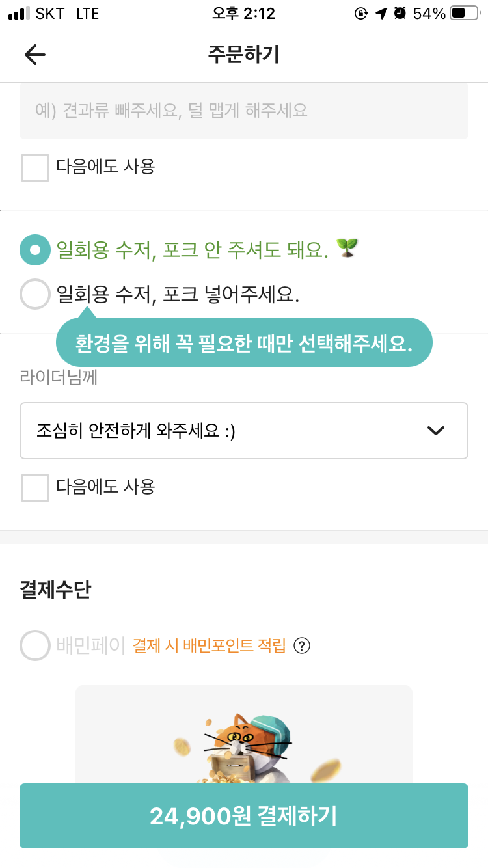Tap the location arrow status icon

click(381, 14)
